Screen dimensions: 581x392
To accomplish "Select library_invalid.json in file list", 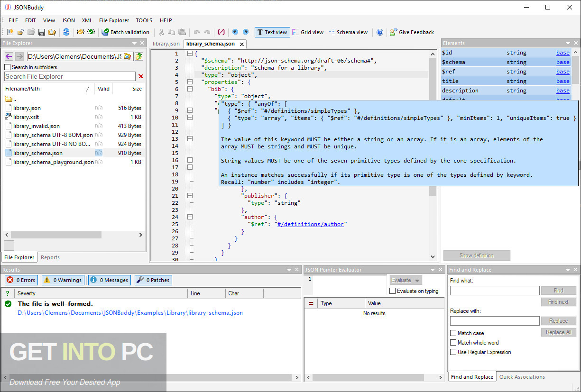I will pos(37,126).
